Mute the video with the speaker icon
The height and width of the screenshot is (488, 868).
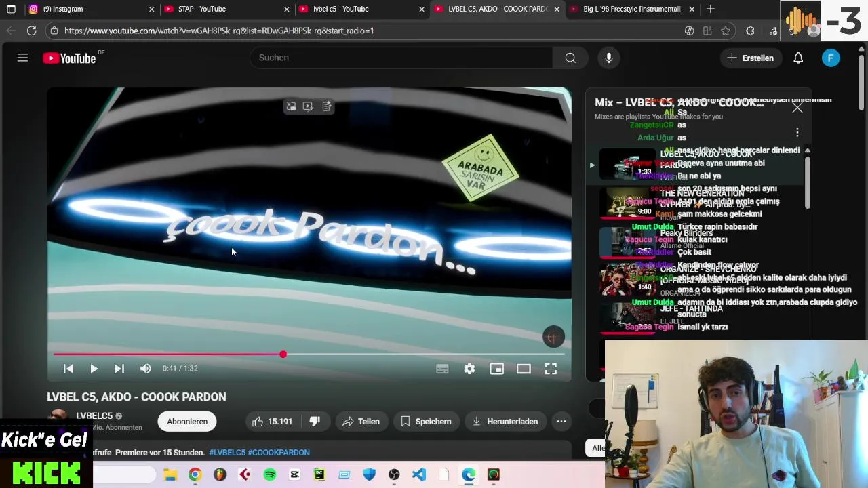[x=145, y=369]
